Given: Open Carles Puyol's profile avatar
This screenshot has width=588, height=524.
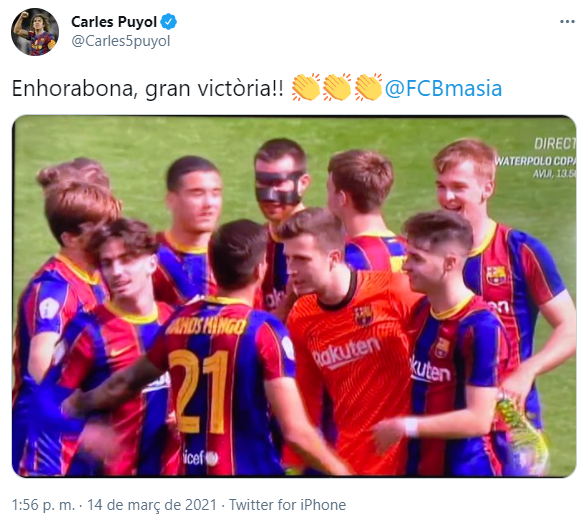Looking at the screenshot, I should [x=35, y=32].
